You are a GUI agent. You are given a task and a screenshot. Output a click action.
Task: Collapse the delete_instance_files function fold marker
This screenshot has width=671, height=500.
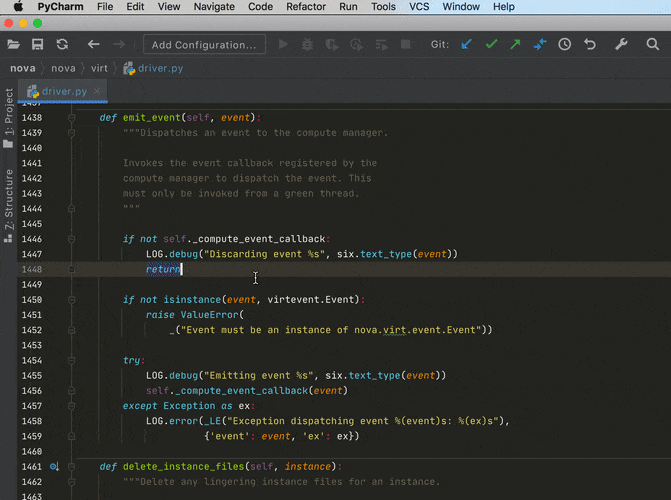tap(71, 466)
